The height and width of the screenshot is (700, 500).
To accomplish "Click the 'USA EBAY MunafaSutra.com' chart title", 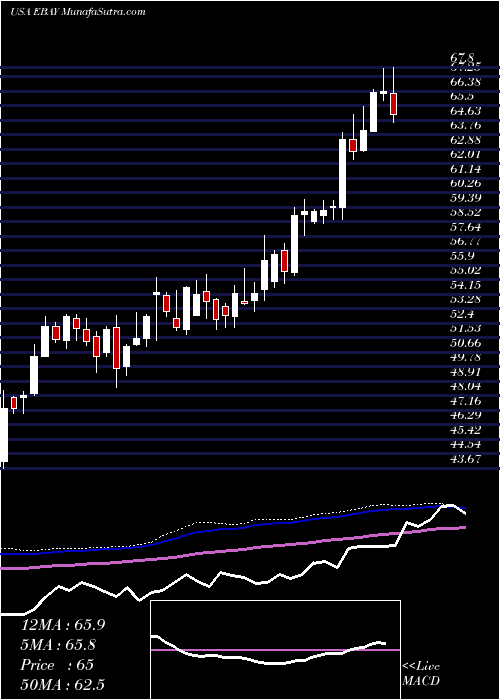I will tap(78, 11).
